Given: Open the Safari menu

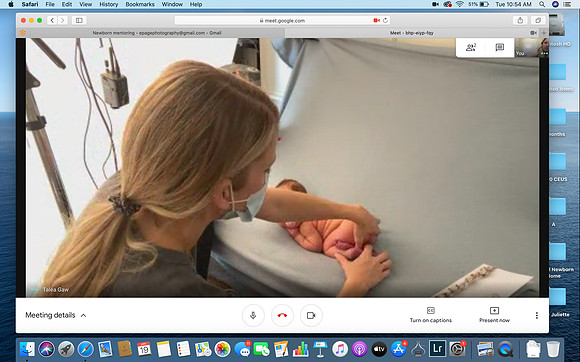Looking at the screenshot, I should pos(30,4).
